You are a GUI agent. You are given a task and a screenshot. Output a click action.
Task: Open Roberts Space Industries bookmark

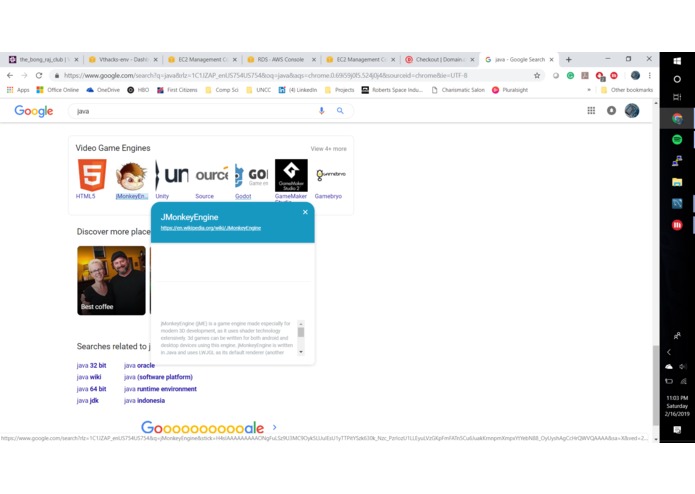(x=392, y=90)
